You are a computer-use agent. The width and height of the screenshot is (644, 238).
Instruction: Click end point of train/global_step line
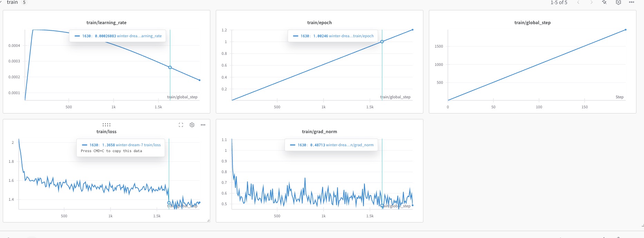coord(626,30)
